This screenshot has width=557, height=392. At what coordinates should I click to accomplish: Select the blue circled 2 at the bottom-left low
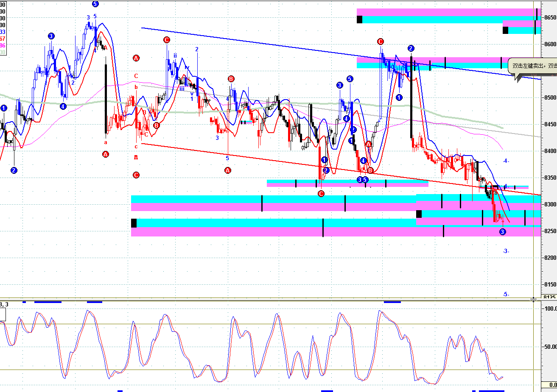[x=14, y=170]
